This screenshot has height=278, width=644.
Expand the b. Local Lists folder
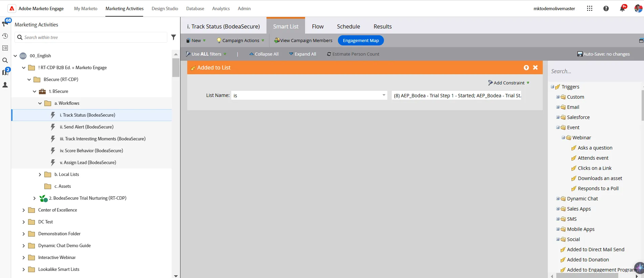[x=40, y=174]
